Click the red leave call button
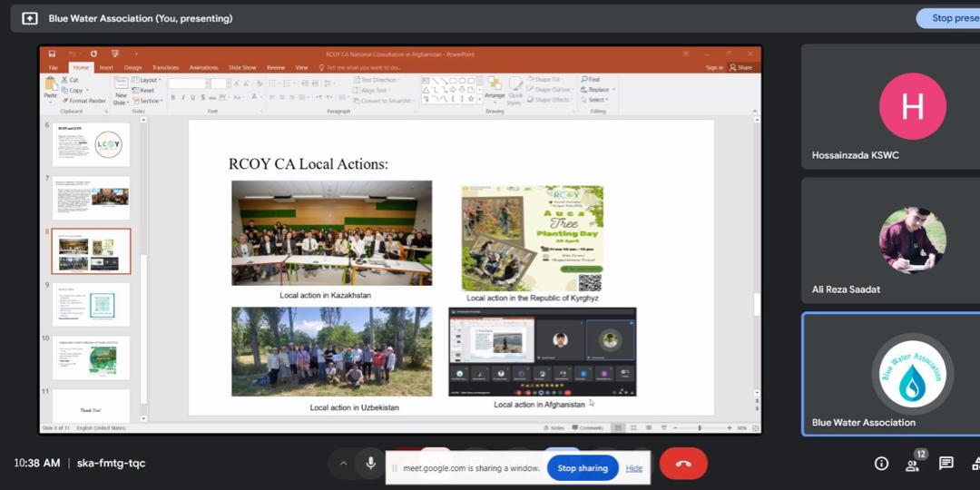The height and width of the screenshot is (490, 980). pyautogui.click(x=683, y=464)
